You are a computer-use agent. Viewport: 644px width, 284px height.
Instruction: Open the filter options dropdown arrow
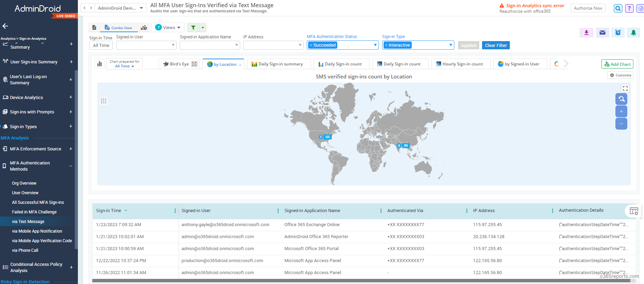pos(202,27)
